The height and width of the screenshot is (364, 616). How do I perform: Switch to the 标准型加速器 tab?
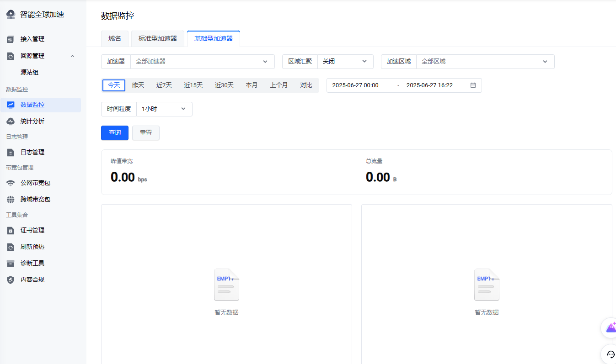158,39
